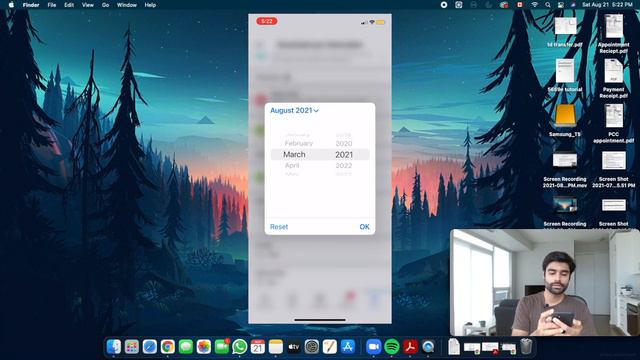
Task: Open Apple TV app in the Dock
Action: [x=293, y=347]
